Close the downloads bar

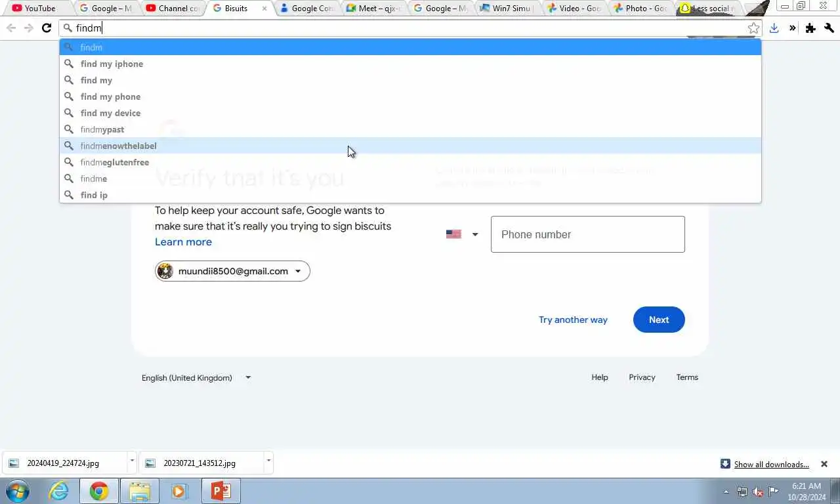824,464
